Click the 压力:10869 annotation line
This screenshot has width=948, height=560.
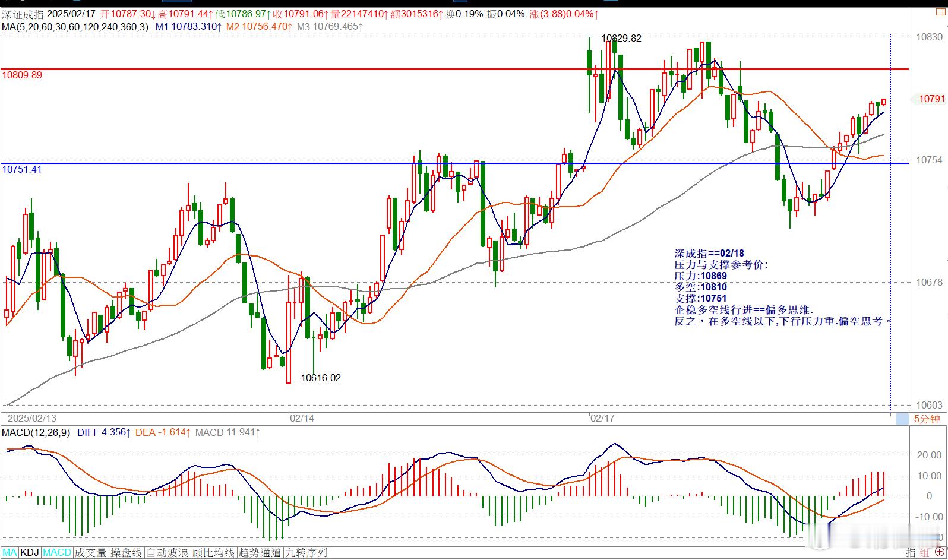point(700,276)
